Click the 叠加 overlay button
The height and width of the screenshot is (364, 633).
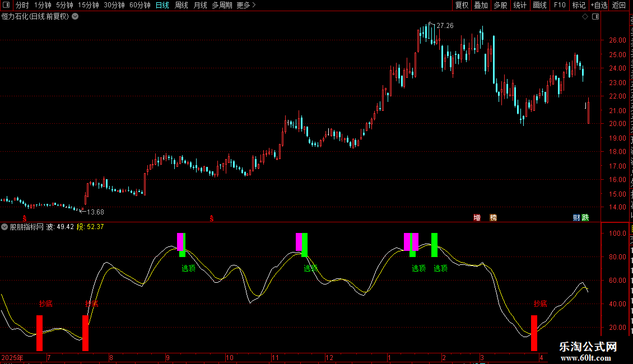click(x=481, y=5)
